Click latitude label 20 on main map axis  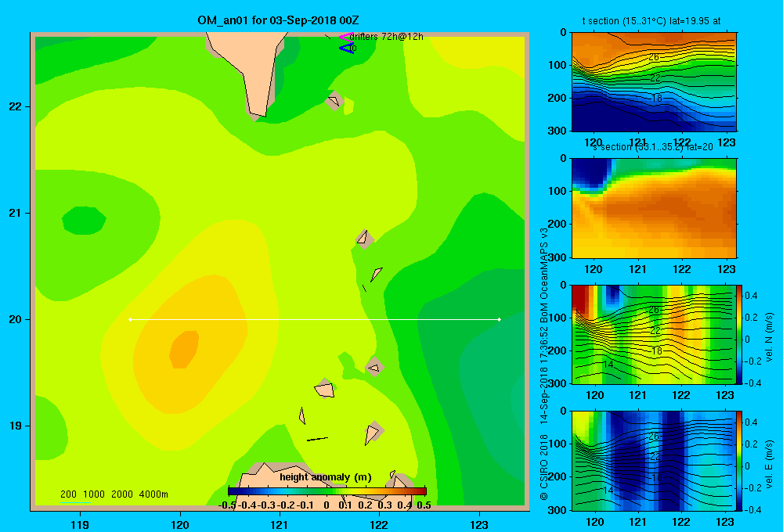click(x=15, y=319)
